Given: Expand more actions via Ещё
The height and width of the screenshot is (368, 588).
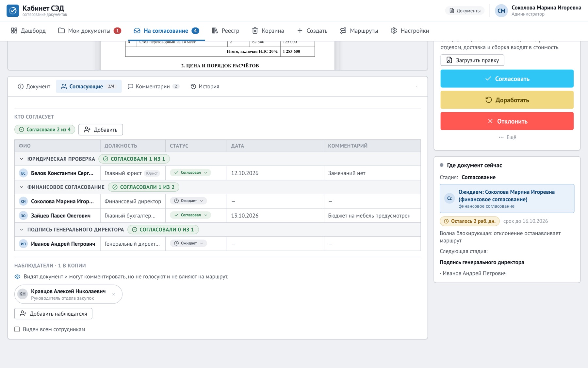Looking at the screenshot, I should pos(507,137).
